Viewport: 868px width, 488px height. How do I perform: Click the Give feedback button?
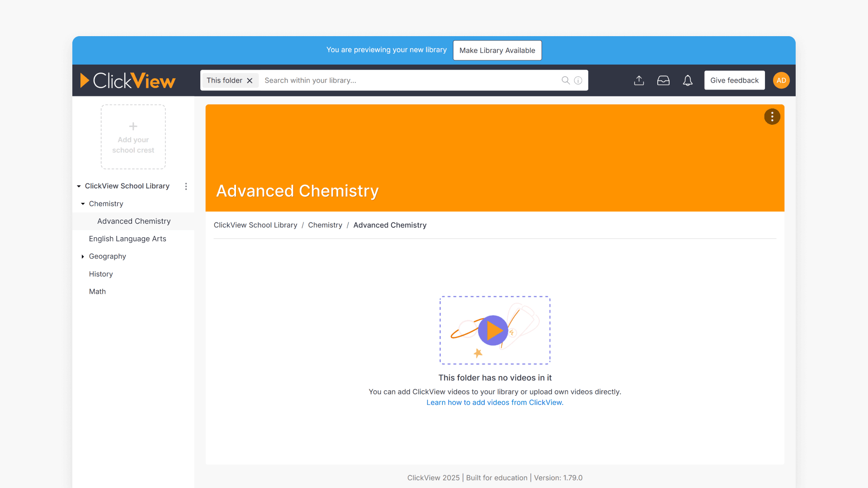click(734, 80)
